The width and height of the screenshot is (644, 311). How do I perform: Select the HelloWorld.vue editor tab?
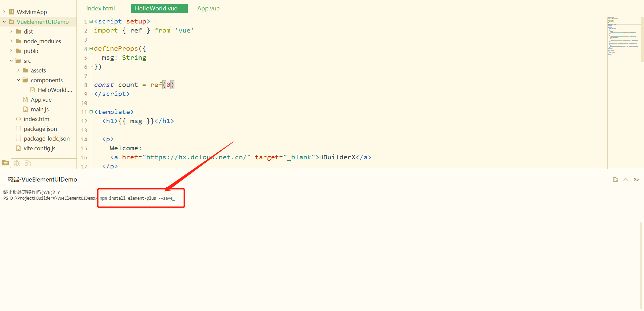coord(159,8)
